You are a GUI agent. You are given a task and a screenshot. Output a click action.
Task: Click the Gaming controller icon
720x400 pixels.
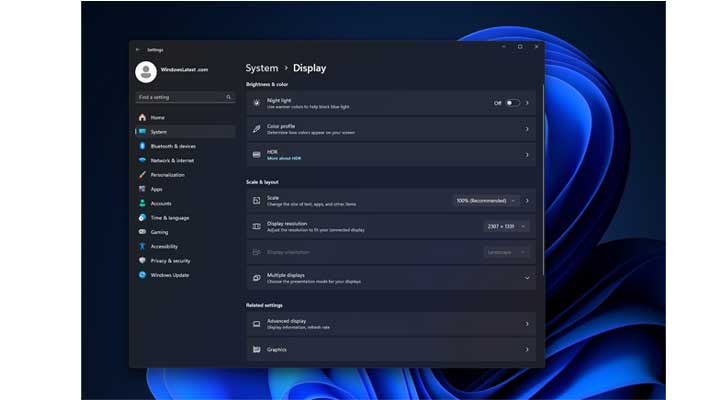pyautogui.click(x=142, y=232)
